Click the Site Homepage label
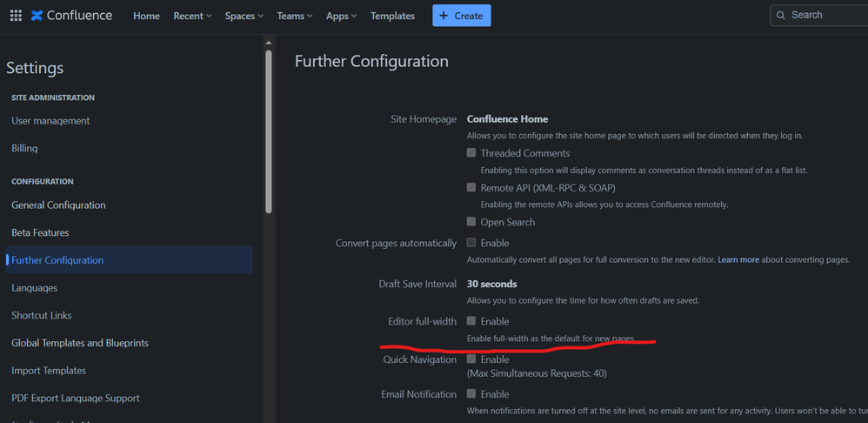 (424, 119)
